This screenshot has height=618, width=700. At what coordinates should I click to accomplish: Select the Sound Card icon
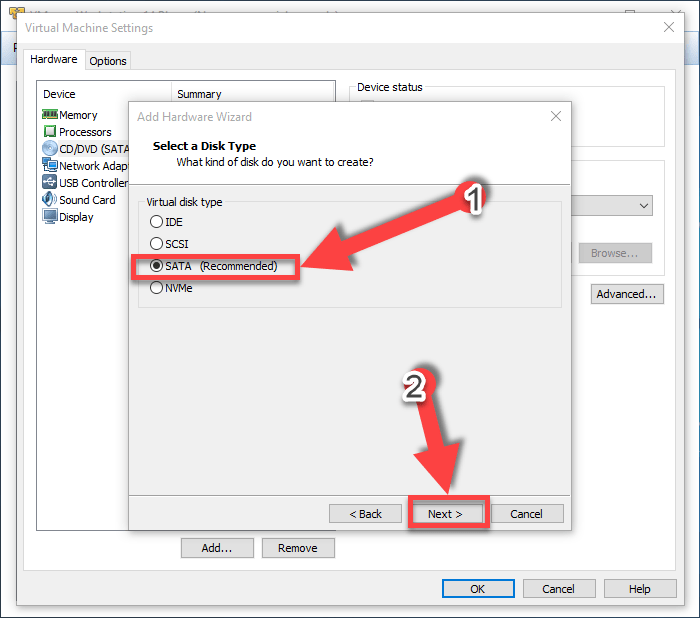pyautogui.click(x=50, y=200)
